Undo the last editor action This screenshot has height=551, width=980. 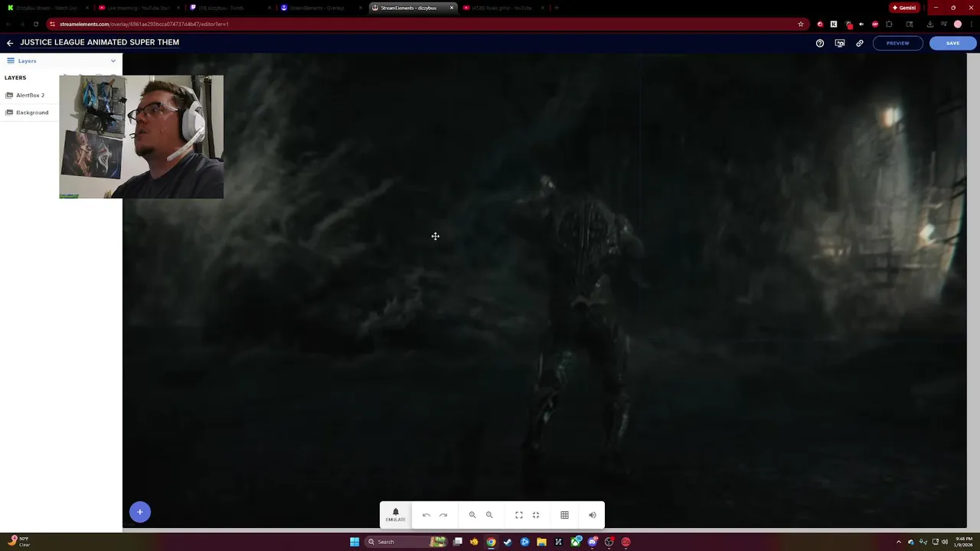426,515
